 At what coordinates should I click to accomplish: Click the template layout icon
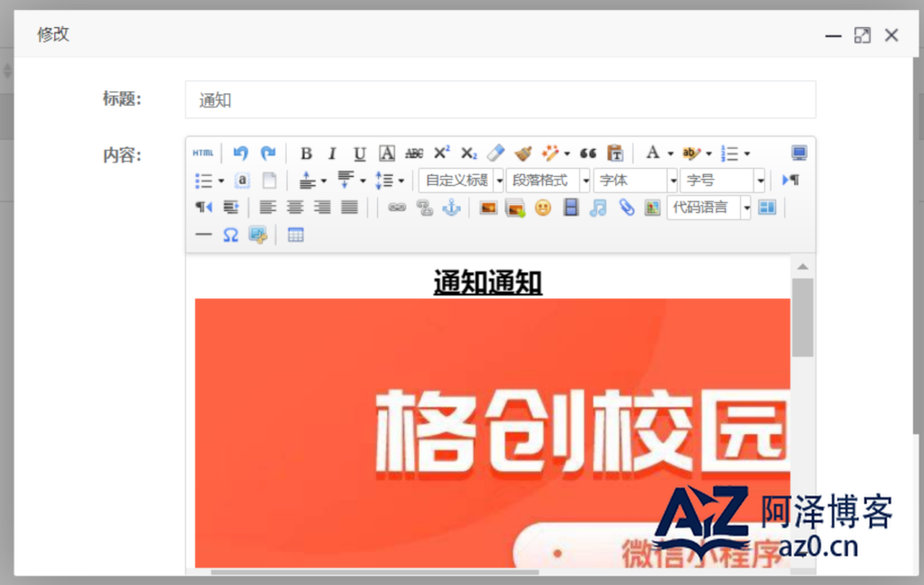tap(767, 208)
